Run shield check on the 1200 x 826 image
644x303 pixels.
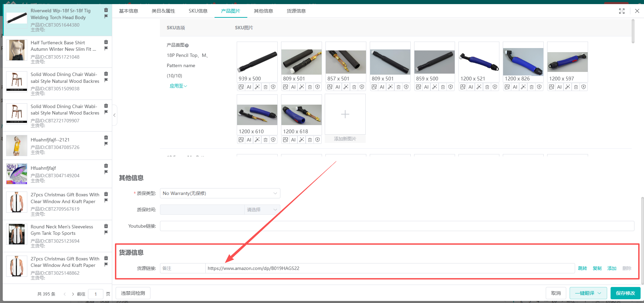pyautogui.click(x=539, y=87)
